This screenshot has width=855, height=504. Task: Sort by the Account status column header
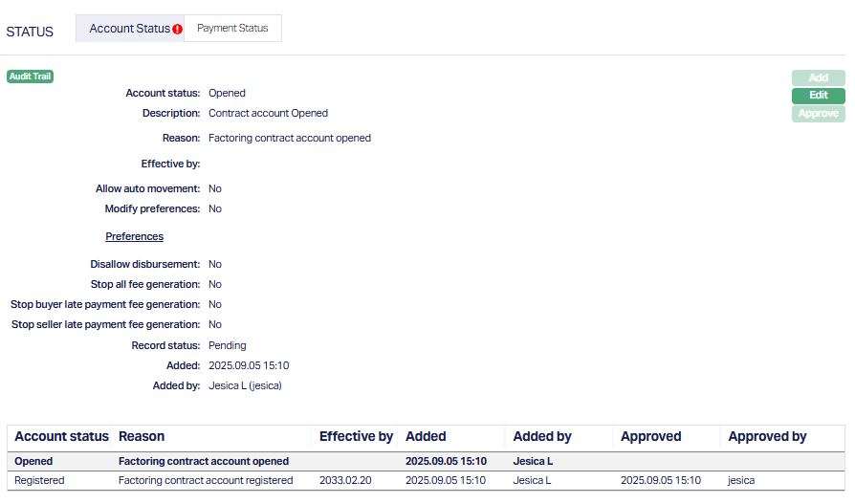click(x=61, y=437)
